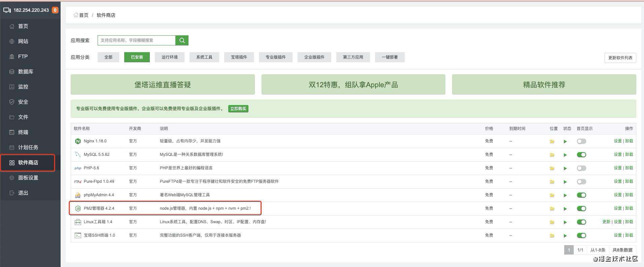Screen dimensions: 644x267
Task: Click the php logo icon
Action: click(x=78, y=168)
